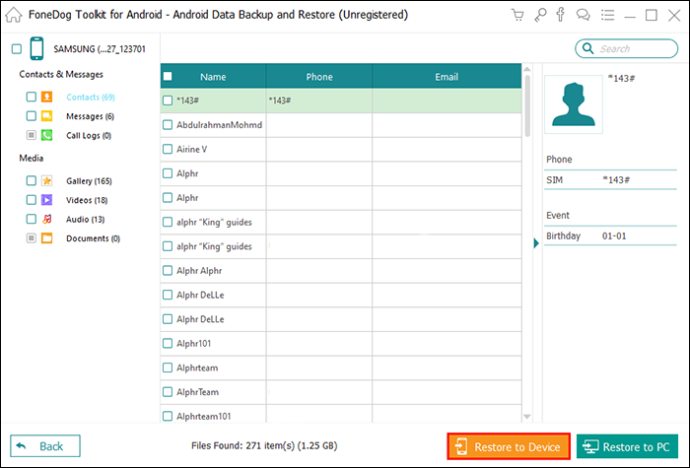This screenshot has width=690, height=468.
Task: Open the Gallery (165) category
Action: 89,181
